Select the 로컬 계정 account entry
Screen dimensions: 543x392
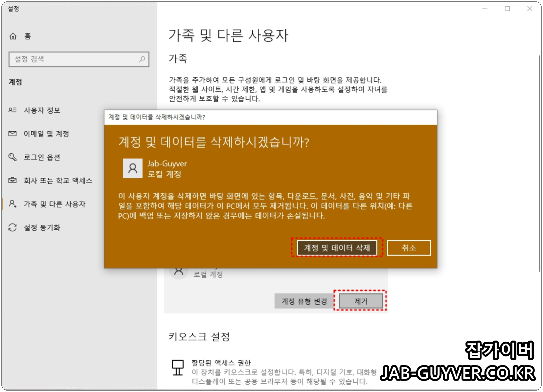click(208, 274)
